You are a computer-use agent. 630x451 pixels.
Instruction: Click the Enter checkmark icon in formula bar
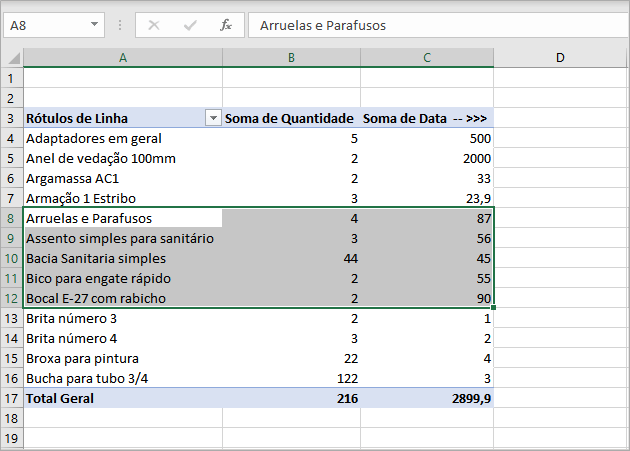pos(190,25)
